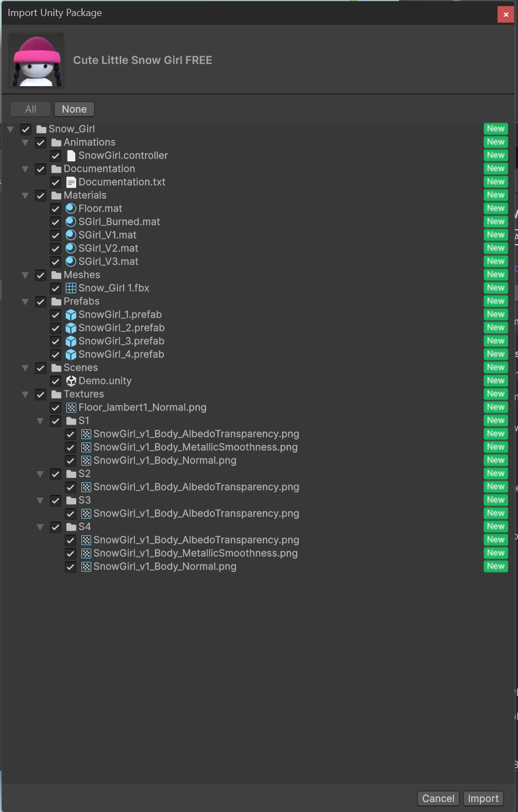Click the Snow Girl package thumbnail
The height and width of the screenshot is (812, 518).
click(37, 60)
